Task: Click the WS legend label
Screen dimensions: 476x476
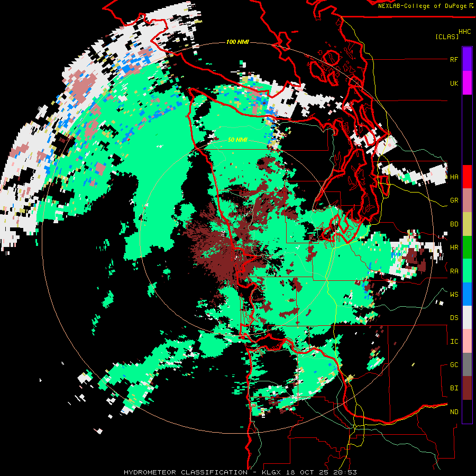Action: pyautogui.click(x=454, y=294)
